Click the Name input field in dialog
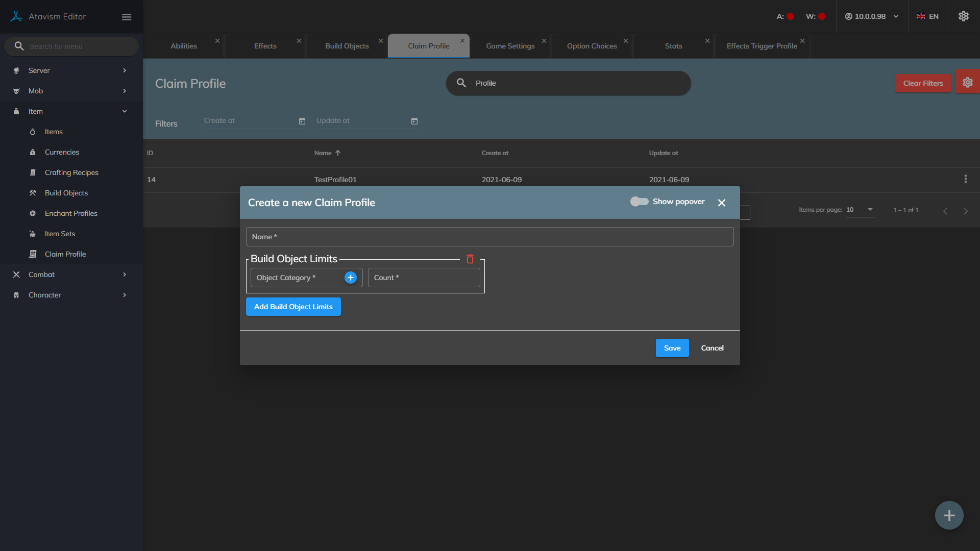The height and width of the screenshot is (551, 980). tap(489, 237)
